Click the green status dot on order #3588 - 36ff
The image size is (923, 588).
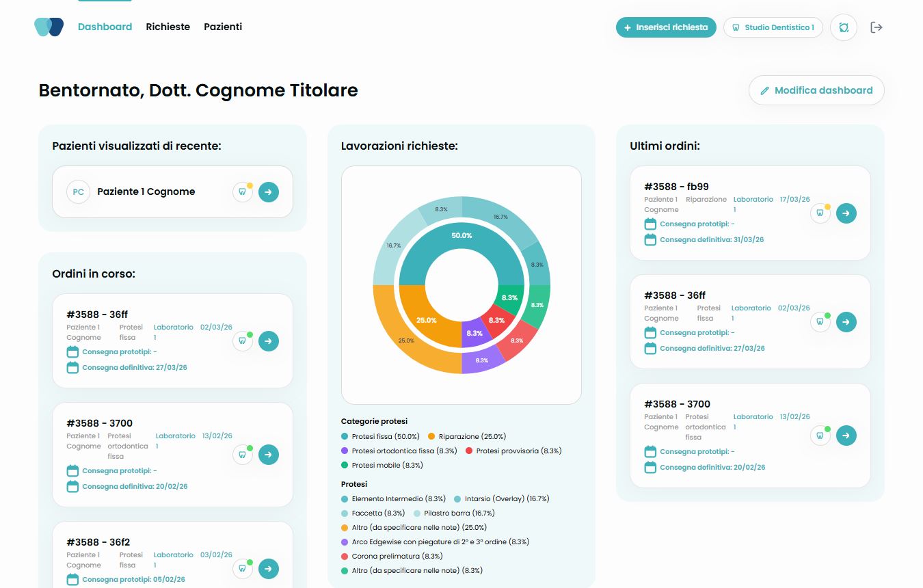(x=249, y=334)
